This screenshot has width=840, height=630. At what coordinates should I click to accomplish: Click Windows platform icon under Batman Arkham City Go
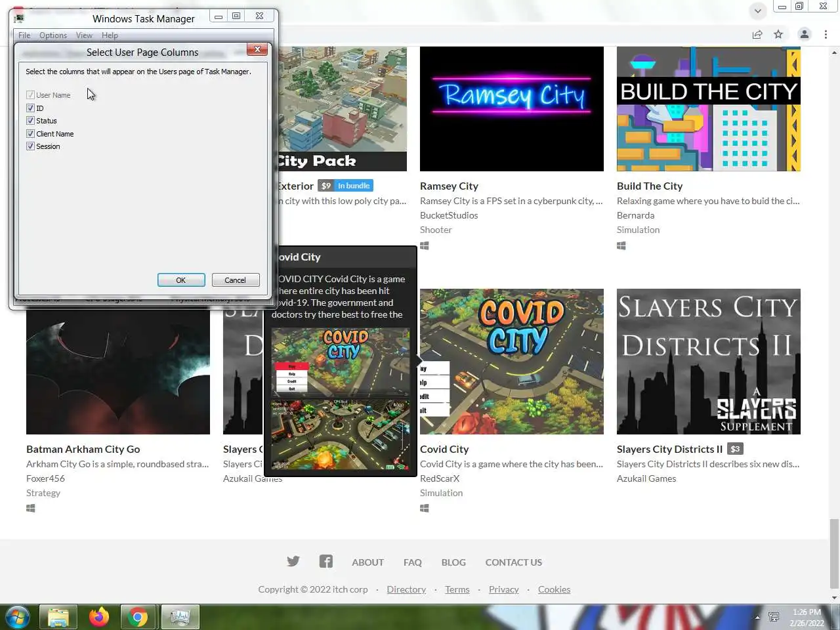(x=31, y=508)
